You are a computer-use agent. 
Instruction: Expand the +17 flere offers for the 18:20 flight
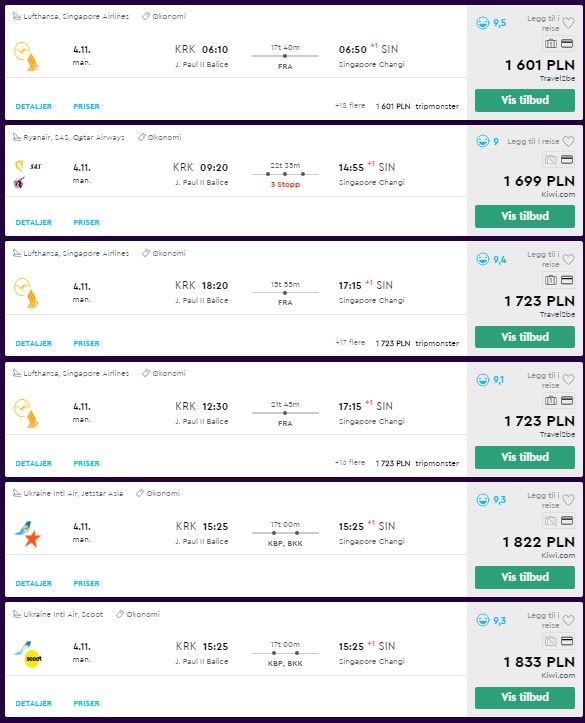[350, 343]
